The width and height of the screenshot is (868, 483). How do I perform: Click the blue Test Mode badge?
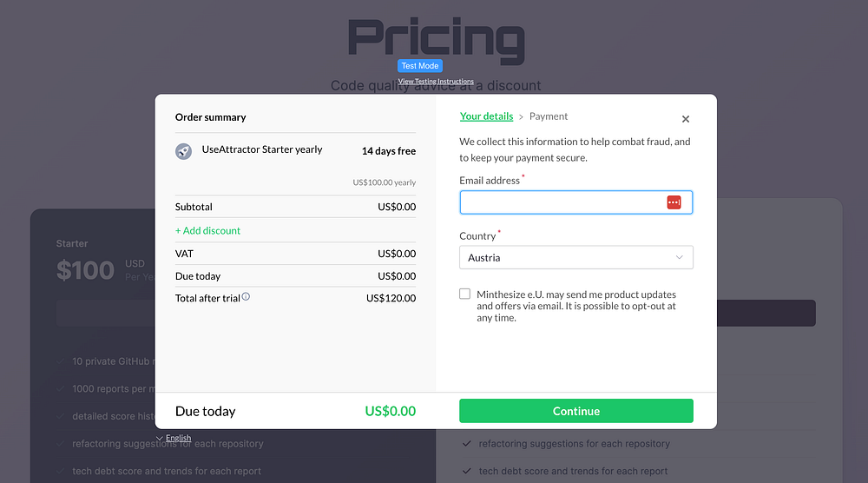[x=420, y=66]
